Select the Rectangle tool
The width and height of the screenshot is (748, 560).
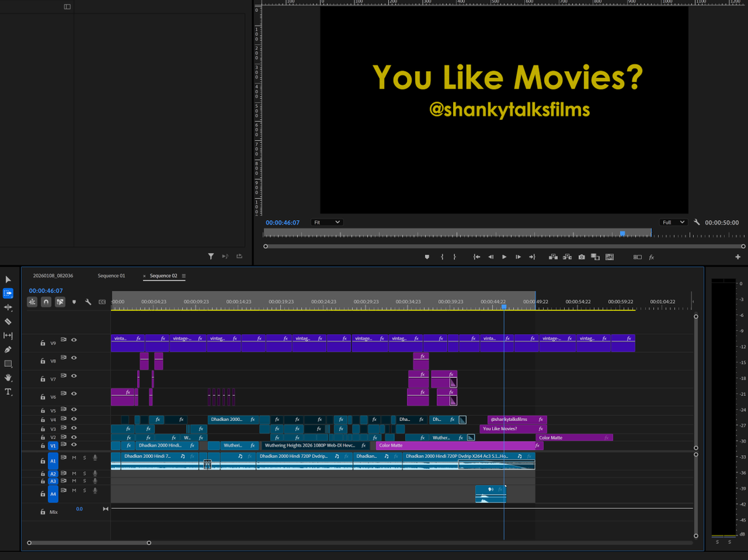(8, 364)
